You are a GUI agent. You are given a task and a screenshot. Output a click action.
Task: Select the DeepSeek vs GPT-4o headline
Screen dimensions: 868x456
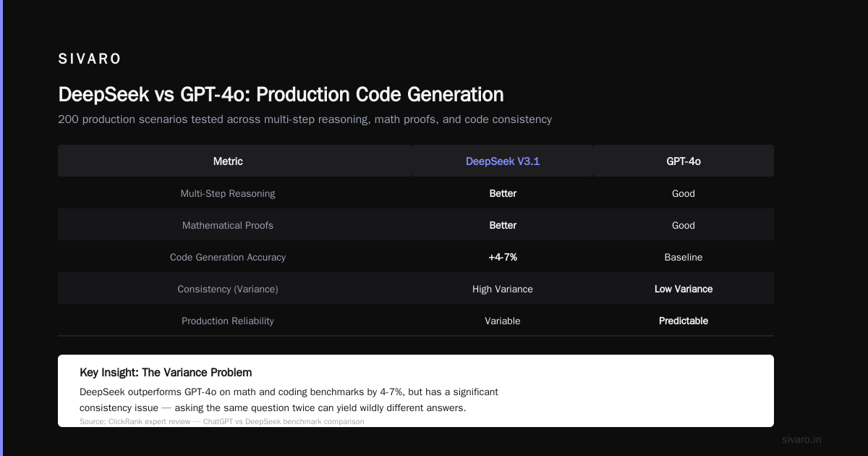click(x=281, y=94)
